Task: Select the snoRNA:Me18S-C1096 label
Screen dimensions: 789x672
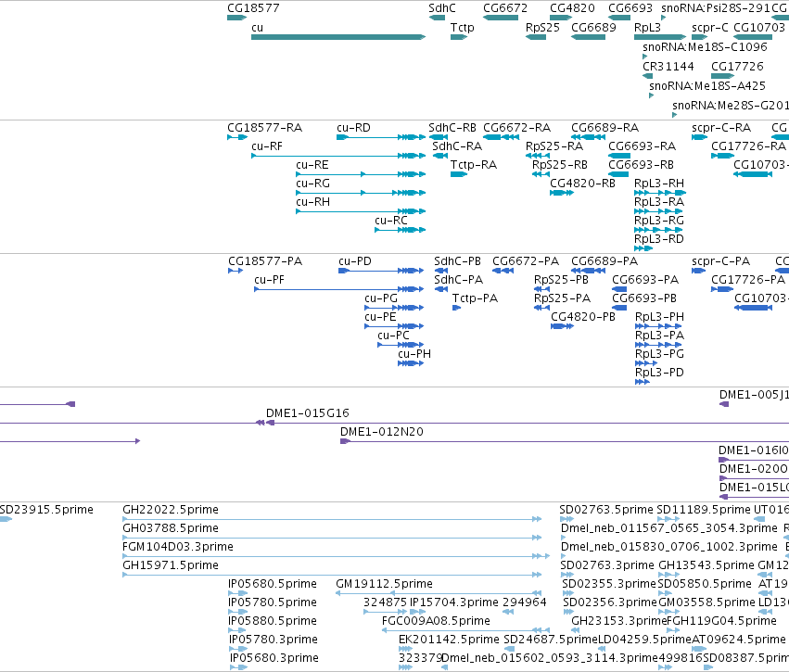Action: tap(705, 47)
